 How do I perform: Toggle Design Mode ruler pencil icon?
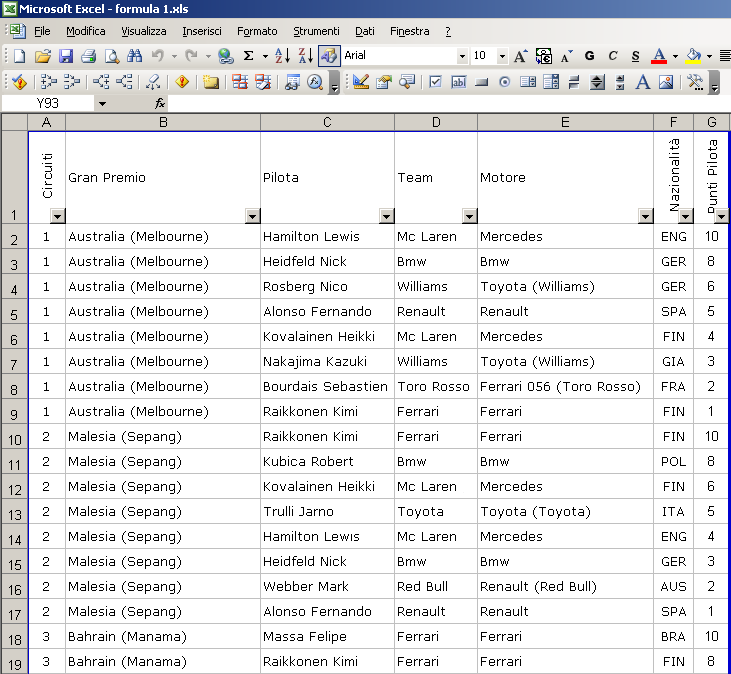click(x=361, y=83)
